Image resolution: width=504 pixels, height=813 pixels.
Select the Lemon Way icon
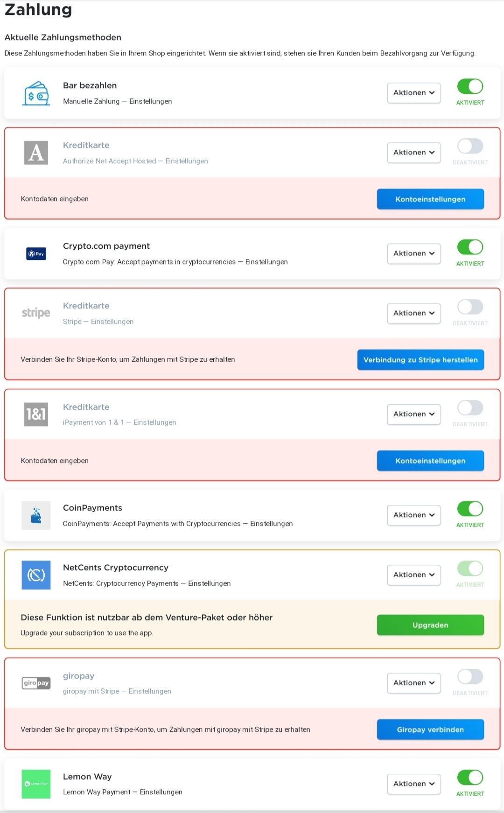pos(36,784)
